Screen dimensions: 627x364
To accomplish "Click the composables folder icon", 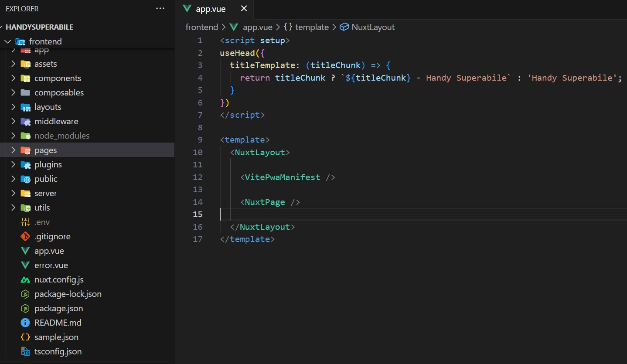I will tap(25, 93).
